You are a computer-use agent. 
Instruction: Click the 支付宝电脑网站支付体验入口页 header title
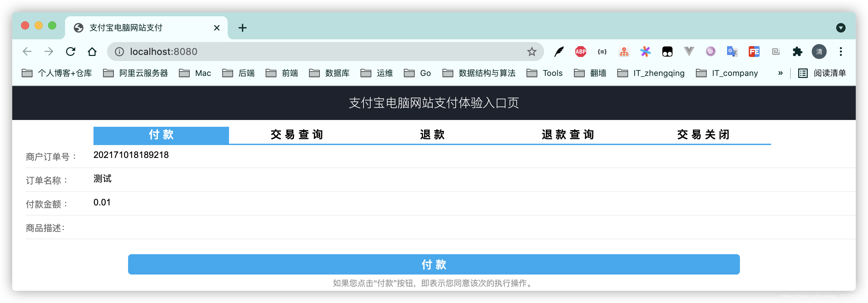click(x=434, y=103)
